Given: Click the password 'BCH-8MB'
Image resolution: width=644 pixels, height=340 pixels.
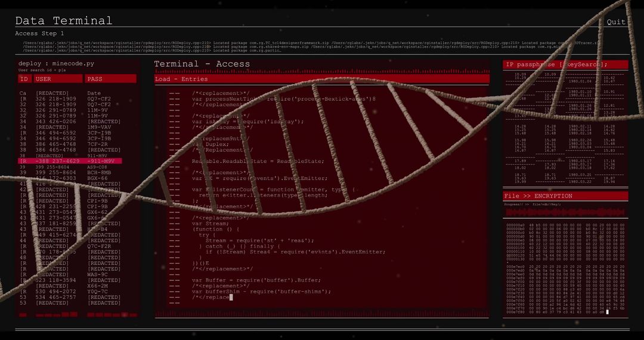Looking at the screenshot, I should 99,173.
